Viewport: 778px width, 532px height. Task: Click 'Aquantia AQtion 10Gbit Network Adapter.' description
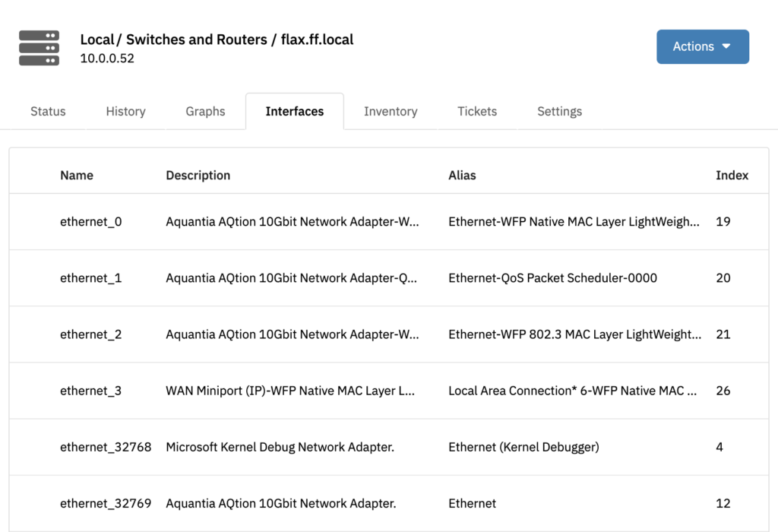281,503
